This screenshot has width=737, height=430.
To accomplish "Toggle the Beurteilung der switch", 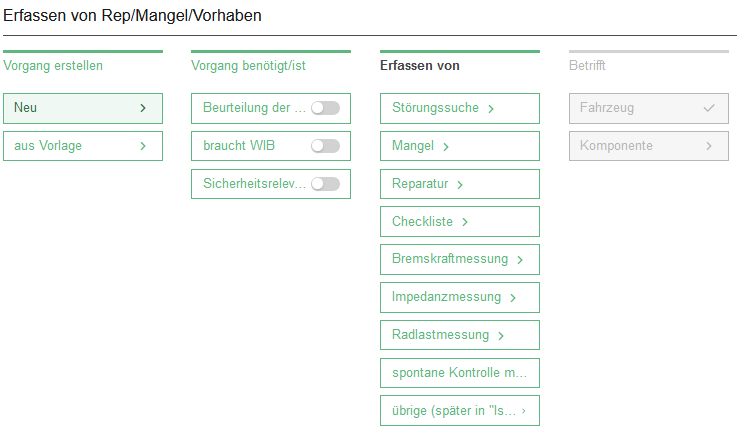I will point(325,108).
